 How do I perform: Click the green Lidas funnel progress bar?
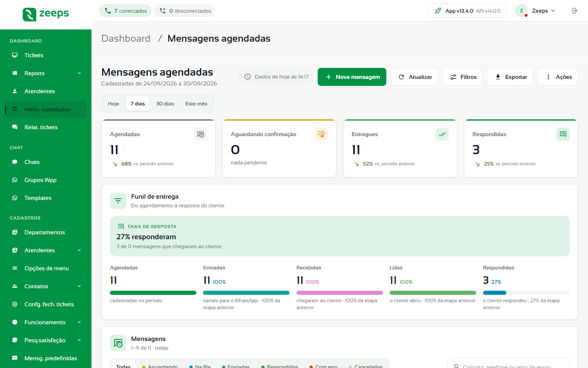(433, 293)
